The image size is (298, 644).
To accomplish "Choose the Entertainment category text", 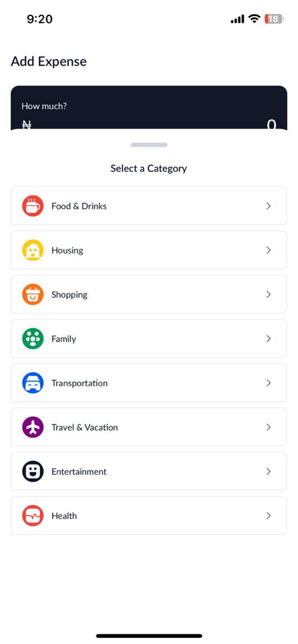I will pyautogui.click(x=79, y=472).
